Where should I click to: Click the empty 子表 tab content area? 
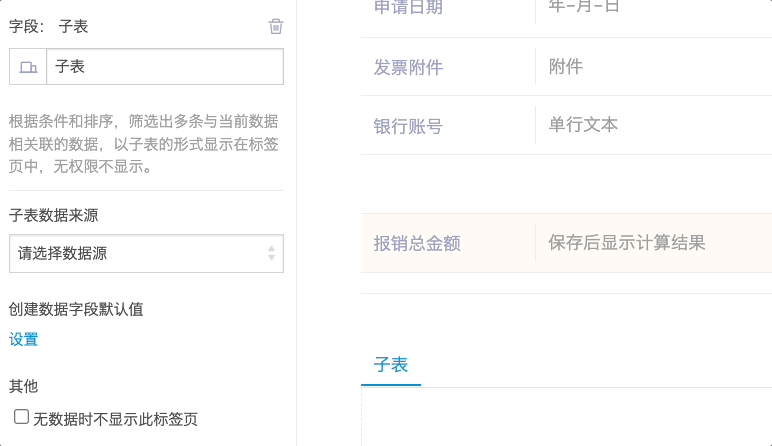(567, 417)
